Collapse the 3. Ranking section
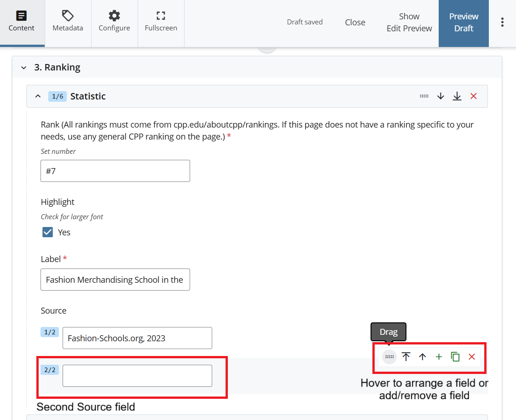The width and height of the screenshot is (516, 420). point(24,68)
